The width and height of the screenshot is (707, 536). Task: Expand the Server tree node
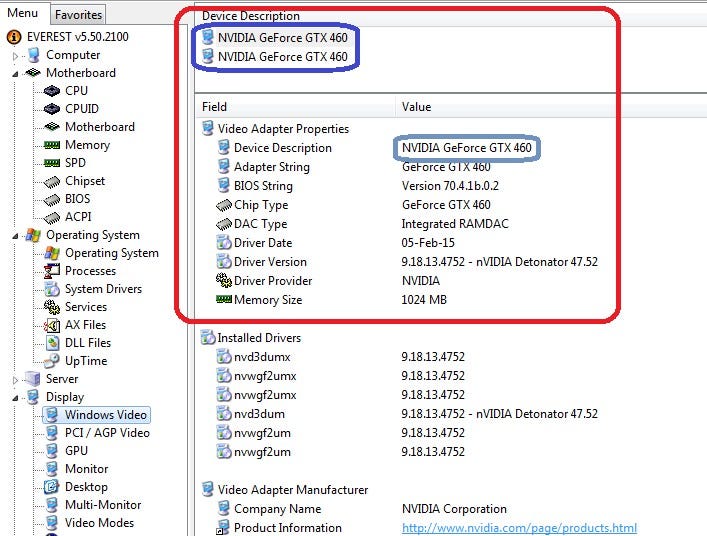15,380
